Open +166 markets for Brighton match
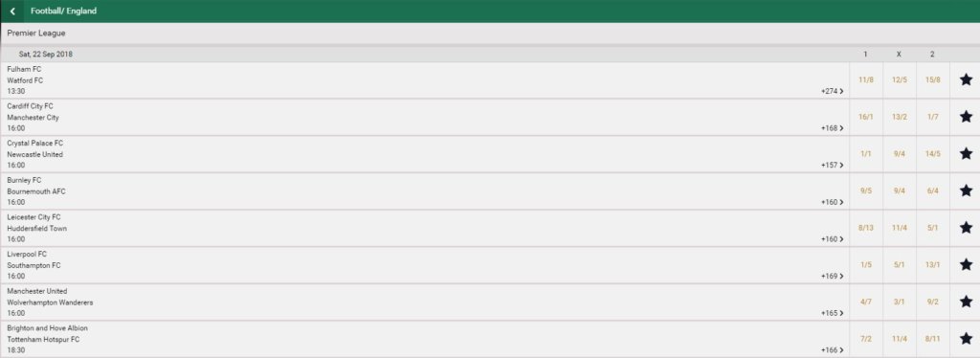The image size is (980, 358). (832, 350)
